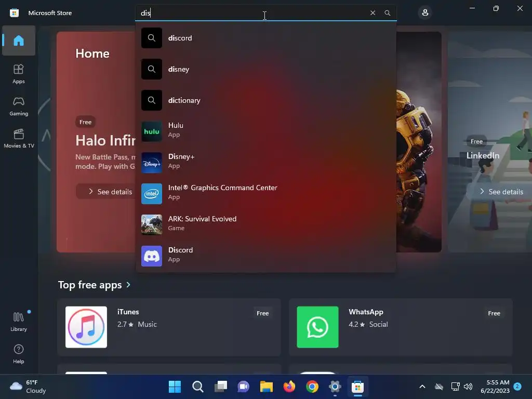The height and width of the screenshot is (399, 532).
Task: Open the Gaming section
Action: 19,106
